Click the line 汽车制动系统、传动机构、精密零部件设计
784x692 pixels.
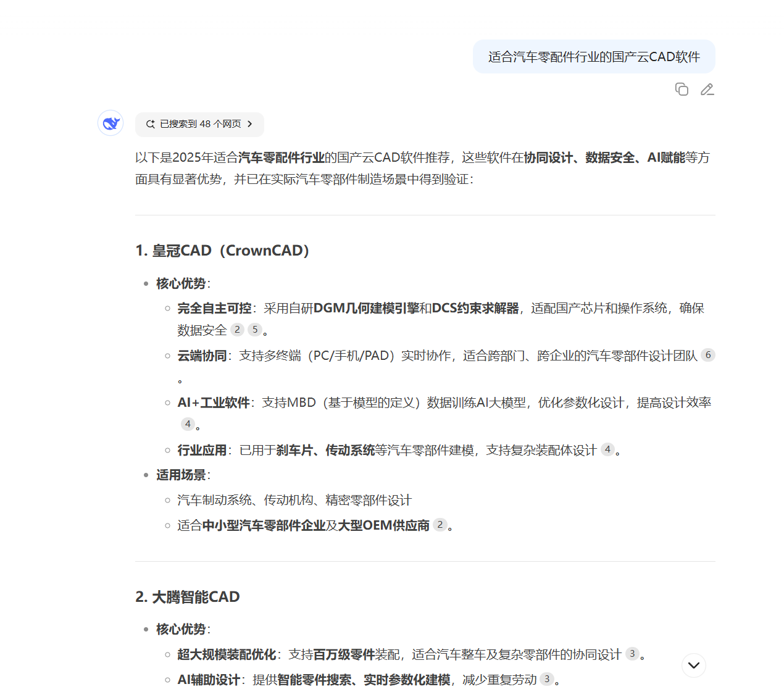click(294, 500)
